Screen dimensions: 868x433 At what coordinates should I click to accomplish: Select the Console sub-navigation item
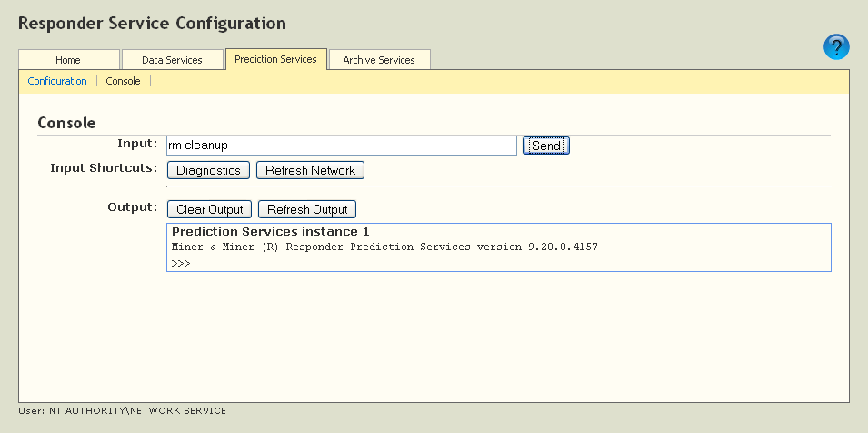[123, 81]
